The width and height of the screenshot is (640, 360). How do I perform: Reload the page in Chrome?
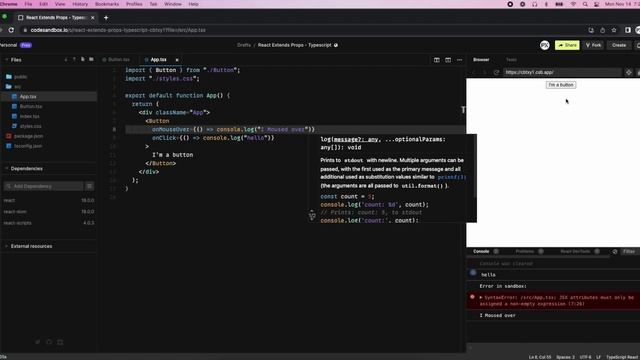11,30
